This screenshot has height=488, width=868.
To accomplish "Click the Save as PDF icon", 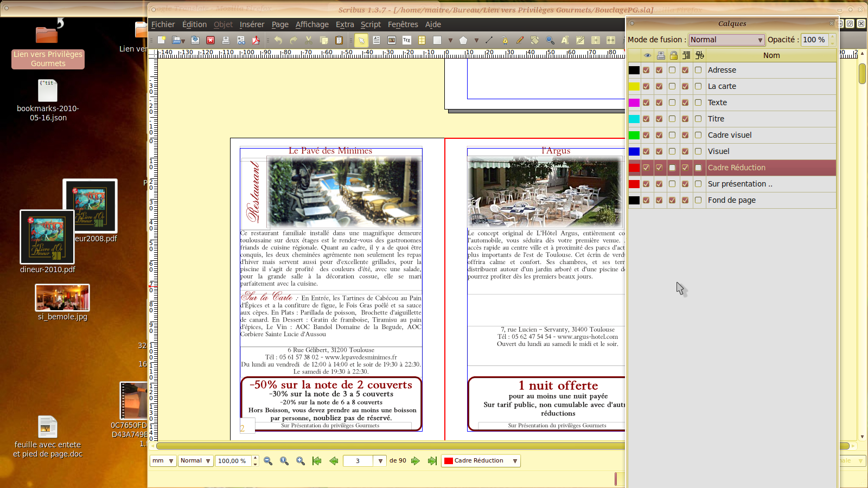I will coord(256,40).
